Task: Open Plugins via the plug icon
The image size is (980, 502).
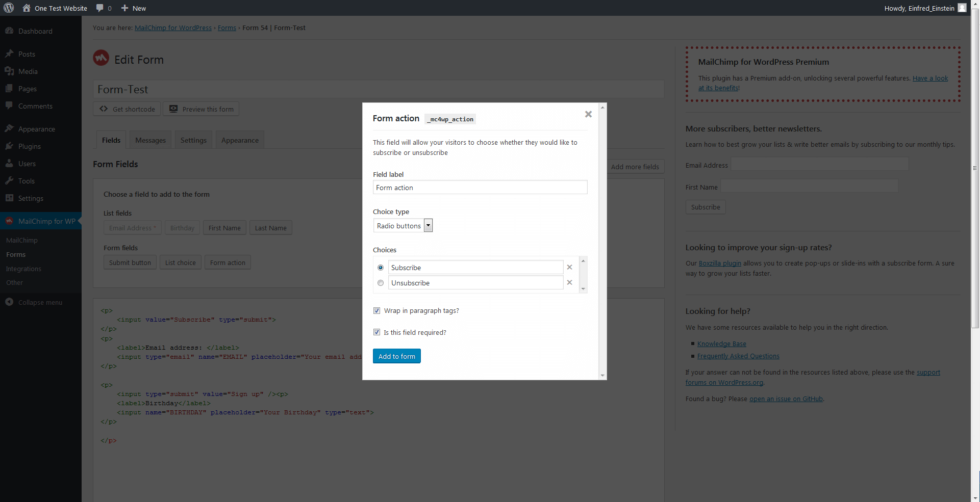Action: [x=9, y=146]
